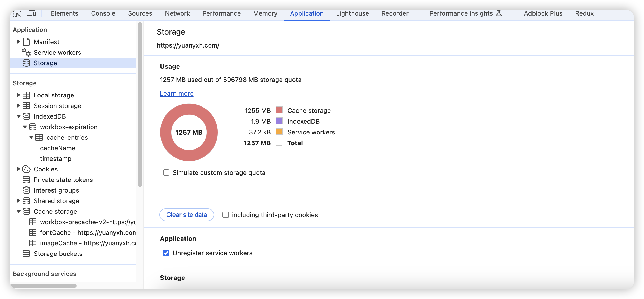Image resolution: width=644 pixels, height=299 pixels.
Task: Click the imageCache table icon
Action: tap(33, 243)
